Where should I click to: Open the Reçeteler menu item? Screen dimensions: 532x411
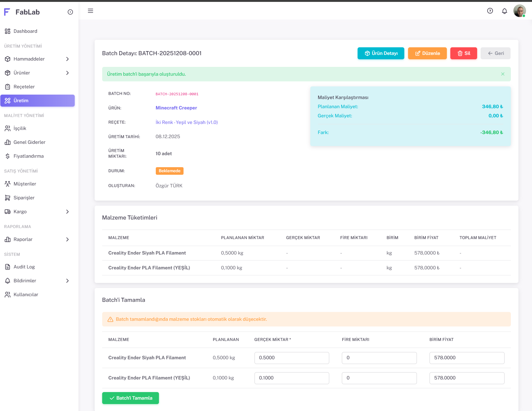coord(24,87)
